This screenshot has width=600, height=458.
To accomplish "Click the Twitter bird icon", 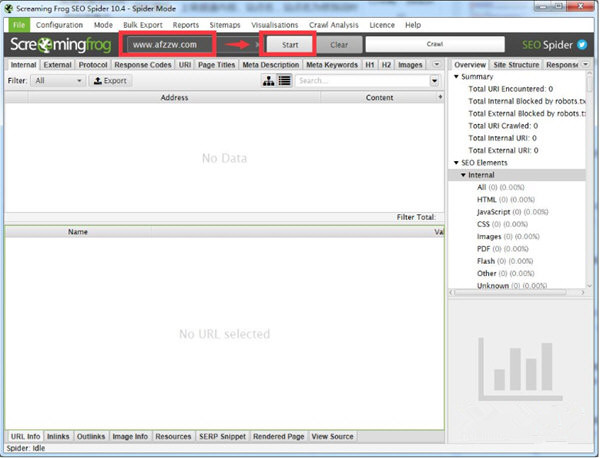I will [581, 45].
